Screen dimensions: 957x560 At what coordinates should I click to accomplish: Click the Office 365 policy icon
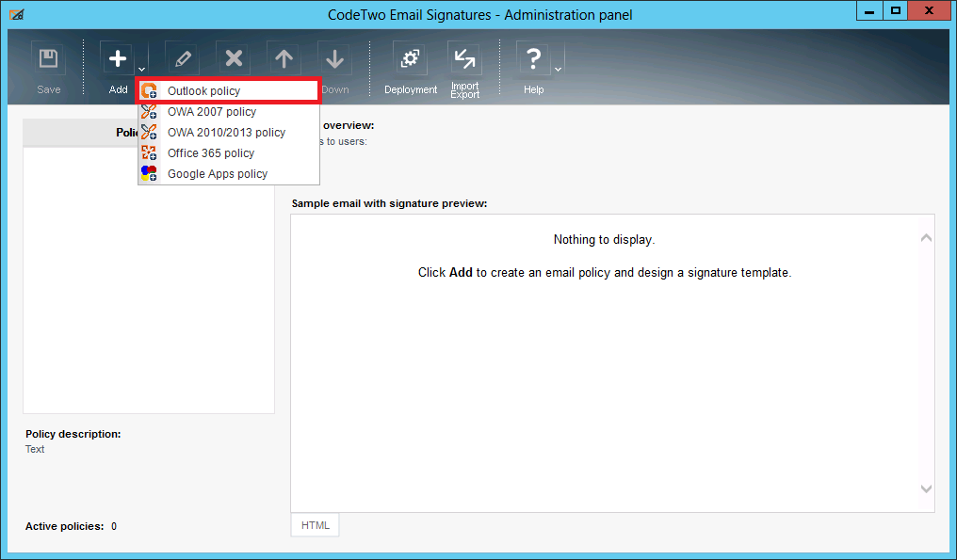tap(149, 153)
